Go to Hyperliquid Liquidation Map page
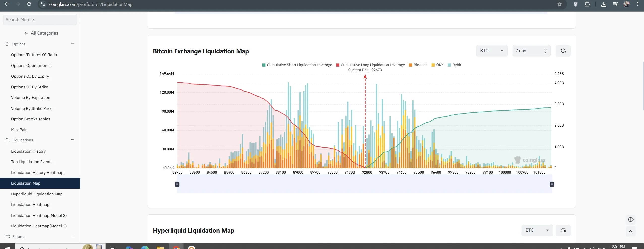Screen dimensions: 644x249 pos(37,194)
